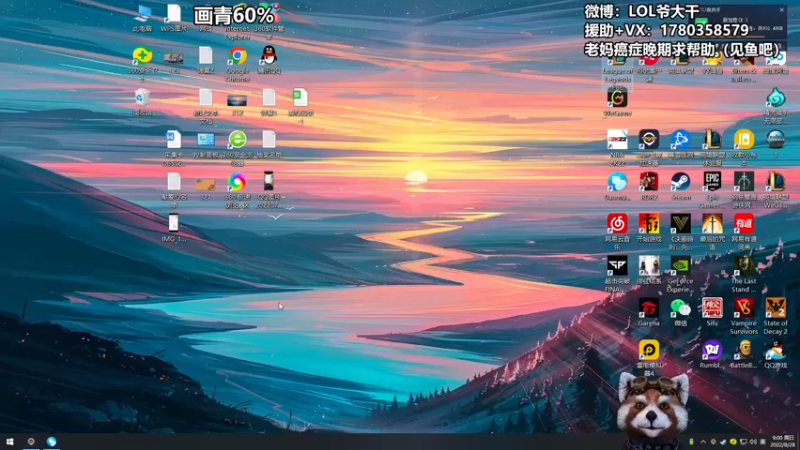Open This PC desktop icon

[x=142, y=14]
